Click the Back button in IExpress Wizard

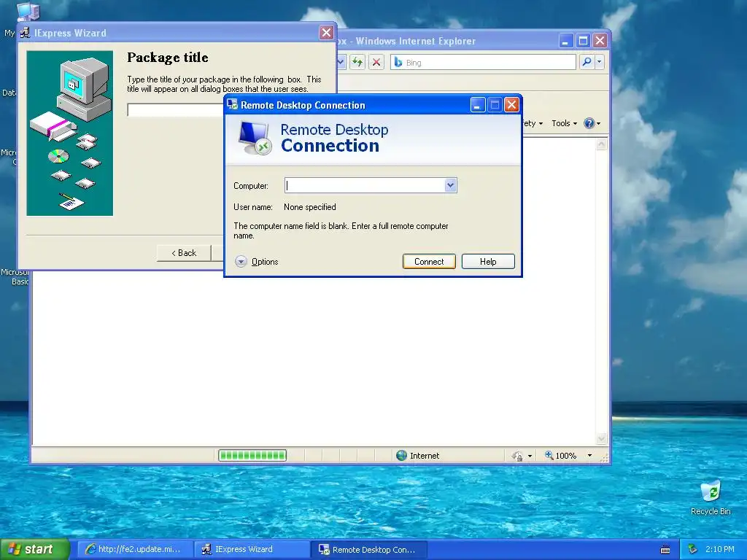pos(184,253)
